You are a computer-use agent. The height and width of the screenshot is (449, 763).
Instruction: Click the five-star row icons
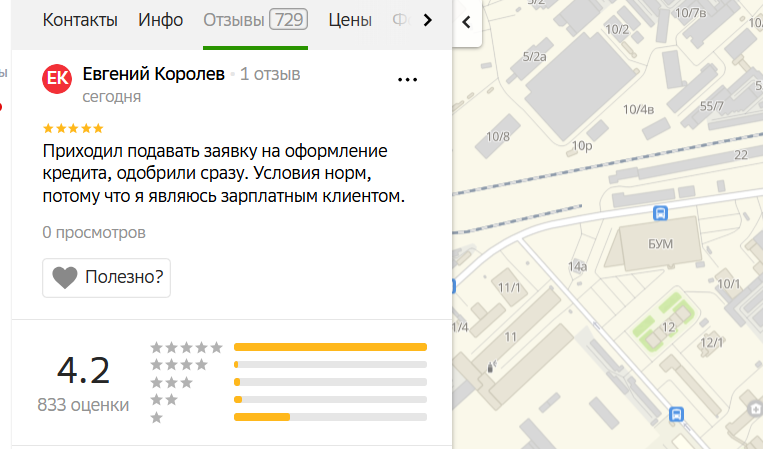(186, 347)
